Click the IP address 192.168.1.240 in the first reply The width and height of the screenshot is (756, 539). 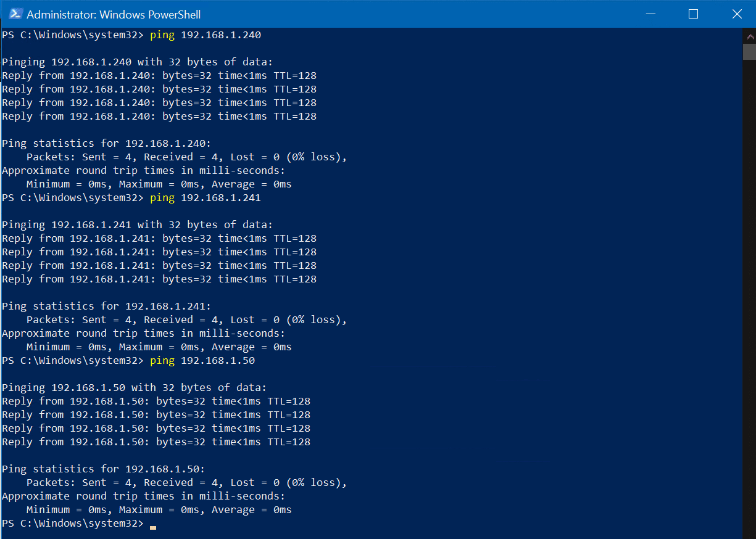point(110,75)
